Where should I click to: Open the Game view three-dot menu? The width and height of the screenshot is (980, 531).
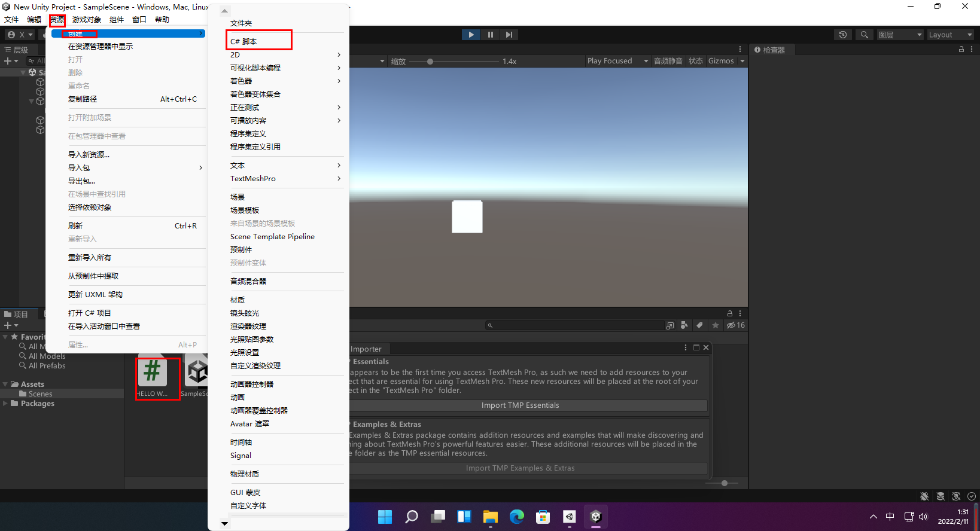(740, 49)
